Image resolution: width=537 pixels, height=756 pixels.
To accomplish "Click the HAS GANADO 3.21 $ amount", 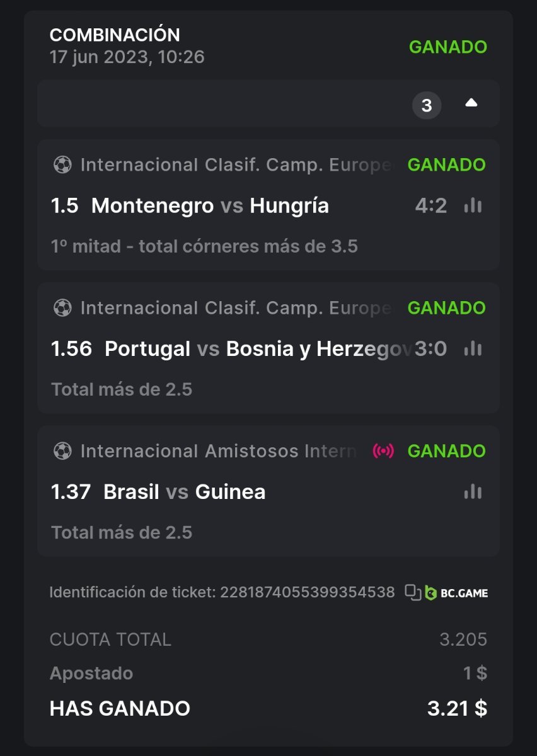I will click(x=456, y=708).
